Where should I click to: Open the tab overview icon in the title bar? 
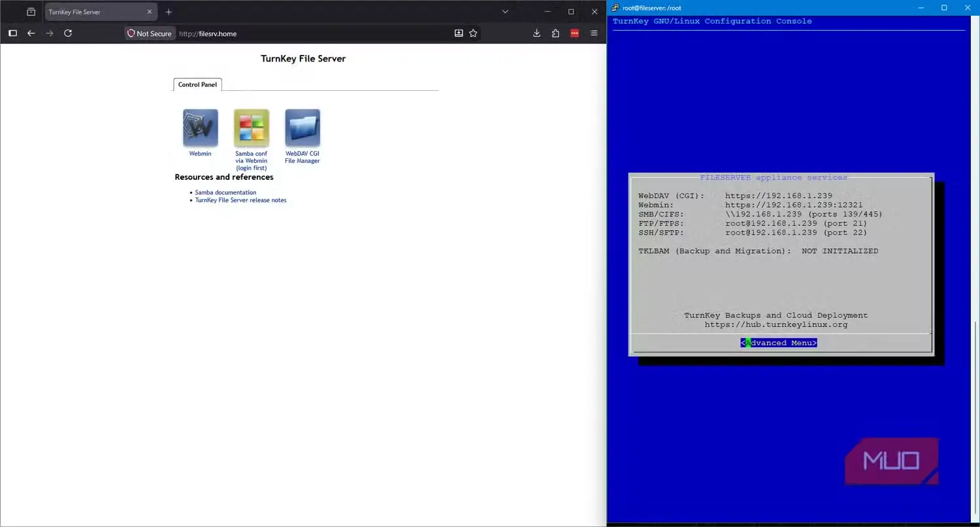(31, 12)
